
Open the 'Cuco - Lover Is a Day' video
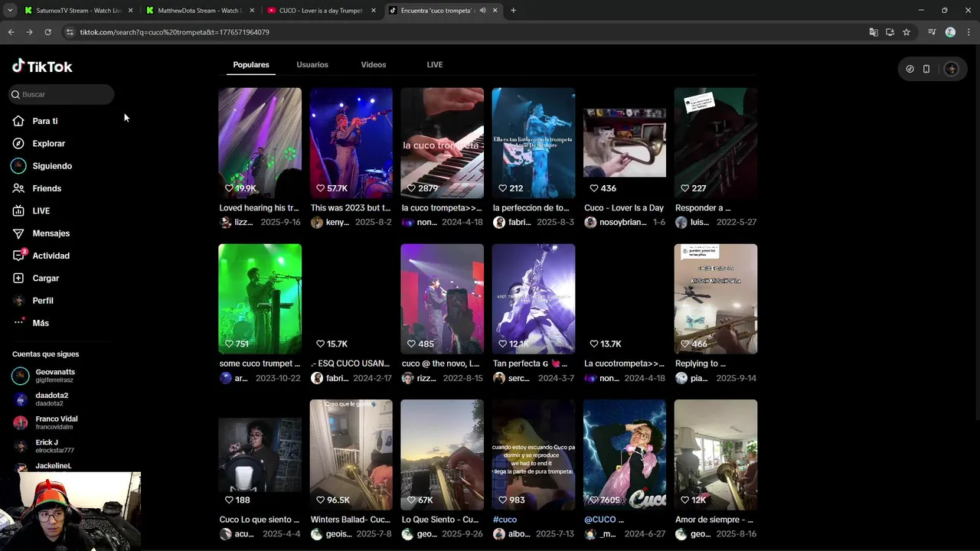coord(624,143)
